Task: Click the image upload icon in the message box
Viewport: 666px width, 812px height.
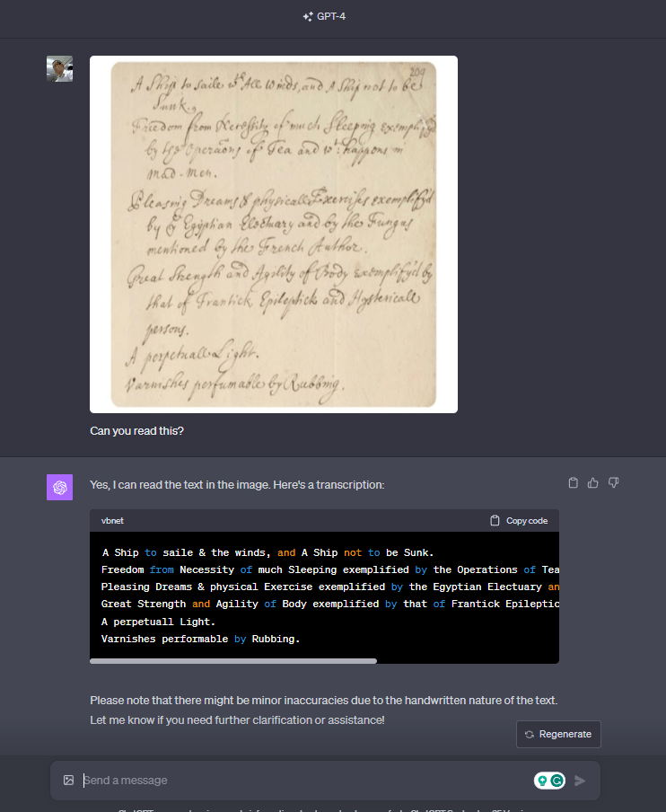Action: 68,780
